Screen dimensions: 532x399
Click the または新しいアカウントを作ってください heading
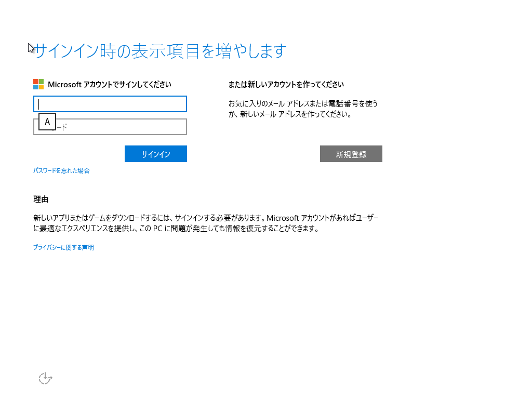[x=286, y=84]
